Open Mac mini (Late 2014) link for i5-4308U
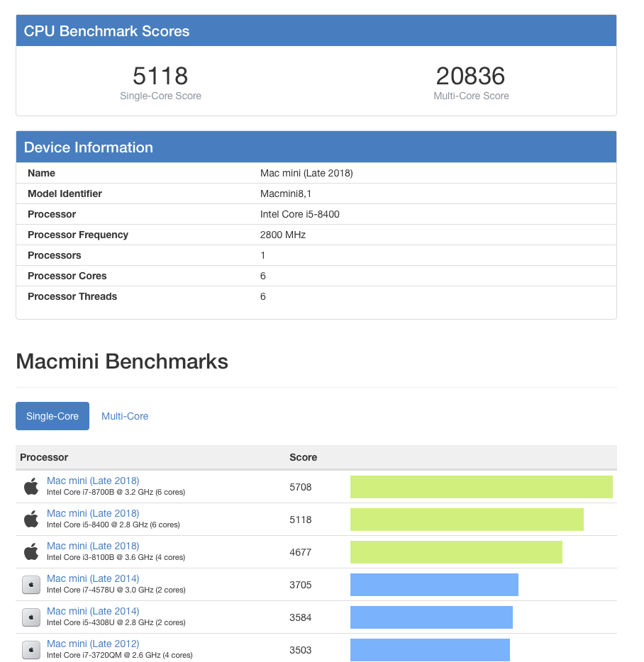644x662 pixels. pos(93,610)
